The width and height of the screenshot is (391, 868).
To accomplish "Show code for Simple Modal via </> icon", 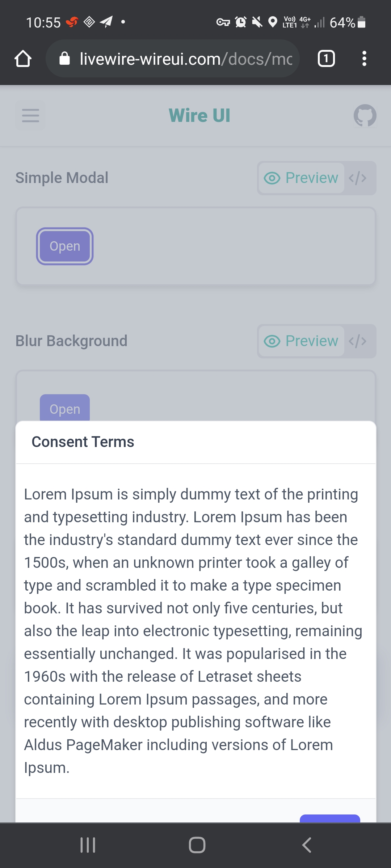I will [358, 178].
